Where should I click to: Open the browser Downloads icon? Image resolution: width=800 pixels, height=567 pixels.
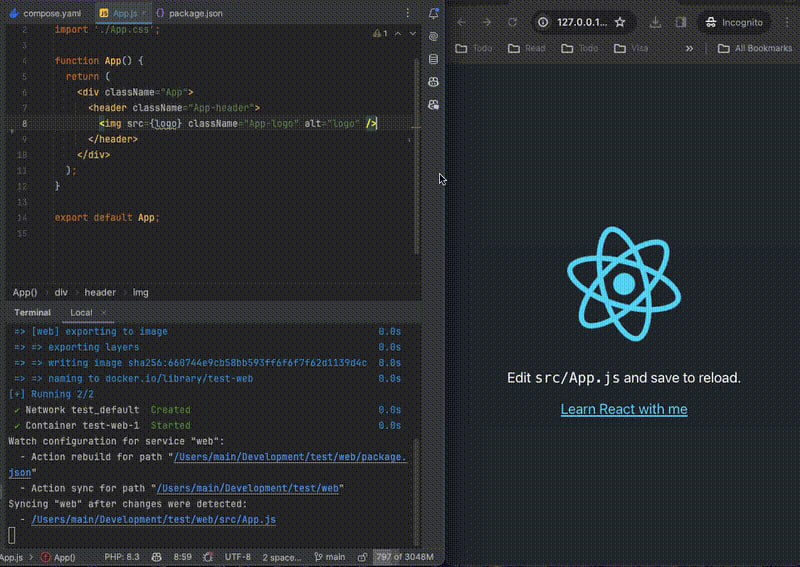tap(656, 22)
